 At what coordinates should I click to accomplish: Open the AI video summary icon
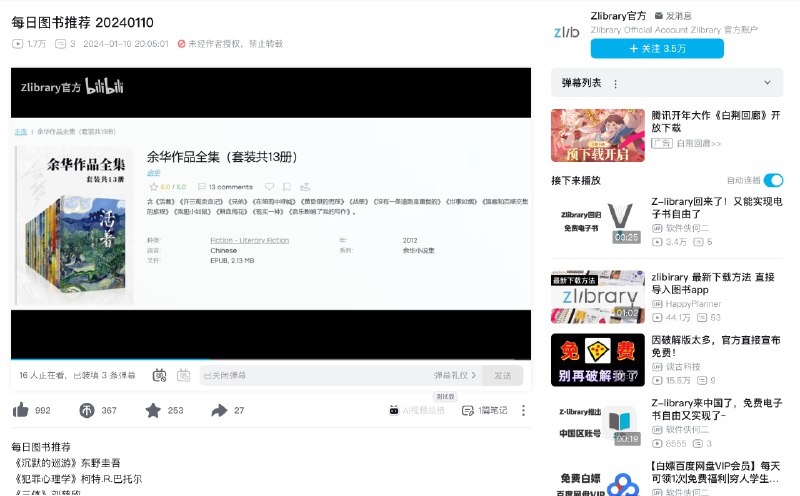394,410
